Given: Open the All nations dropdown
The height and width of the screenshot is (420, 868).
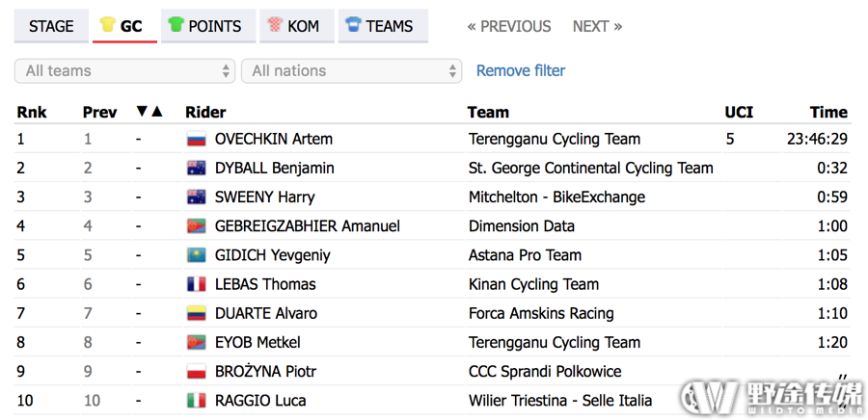Looking at the screenshot, I should point(351,70).
